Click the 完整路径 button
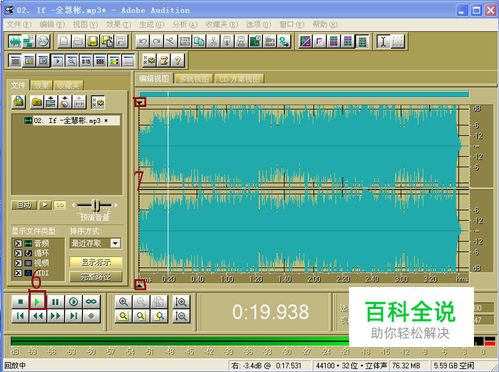 [96, 277]
